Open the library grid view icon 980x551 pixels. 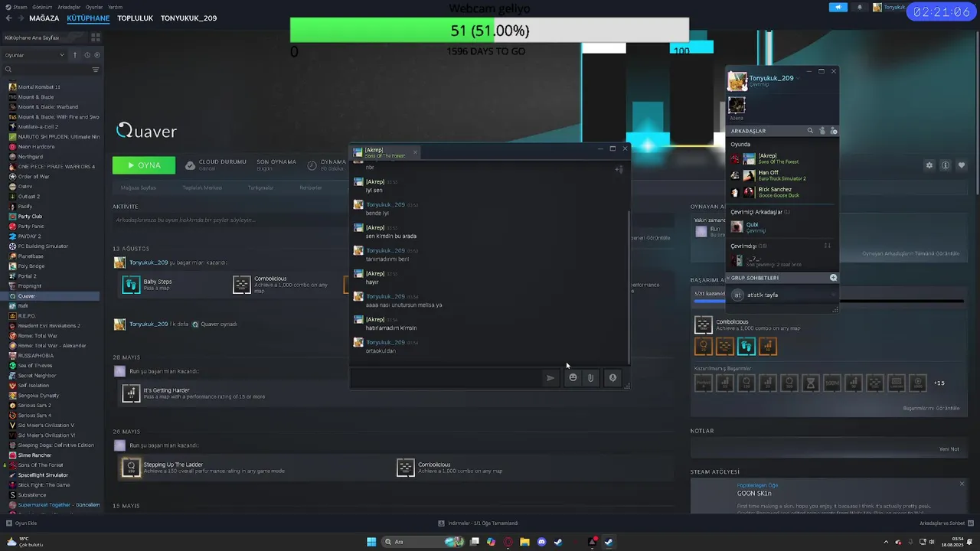tap(96, 37)
